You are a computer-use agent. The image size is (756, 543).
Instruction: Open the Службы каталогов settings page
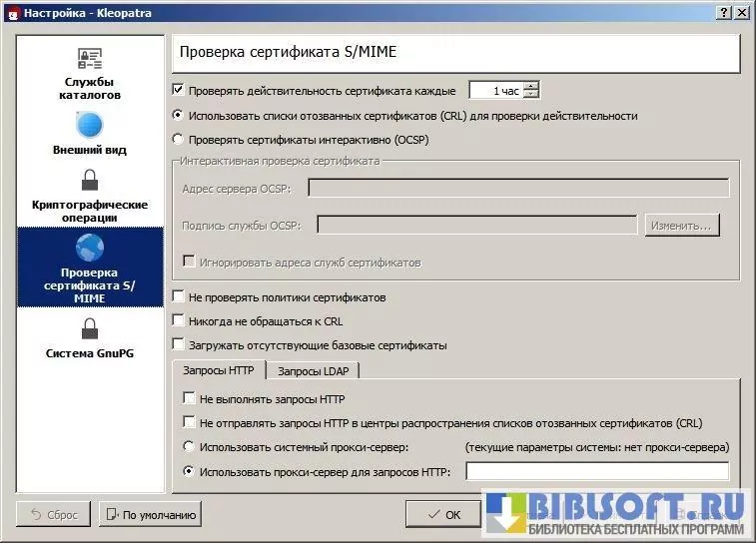pyautogui.click(x=90, y=73)
